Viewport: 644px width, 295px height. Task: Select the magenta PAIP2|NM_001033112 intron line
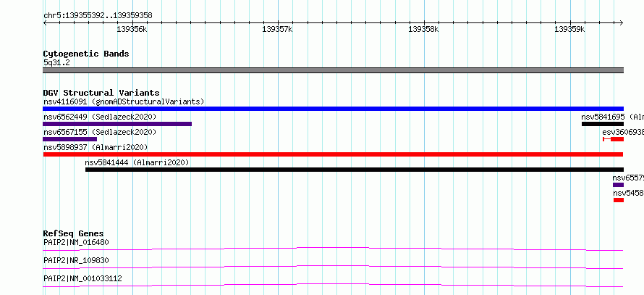coord(333,285)
